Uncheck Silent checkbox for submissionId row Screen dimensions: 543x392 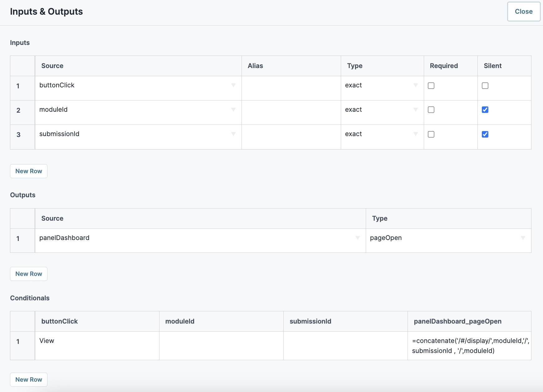485,134
